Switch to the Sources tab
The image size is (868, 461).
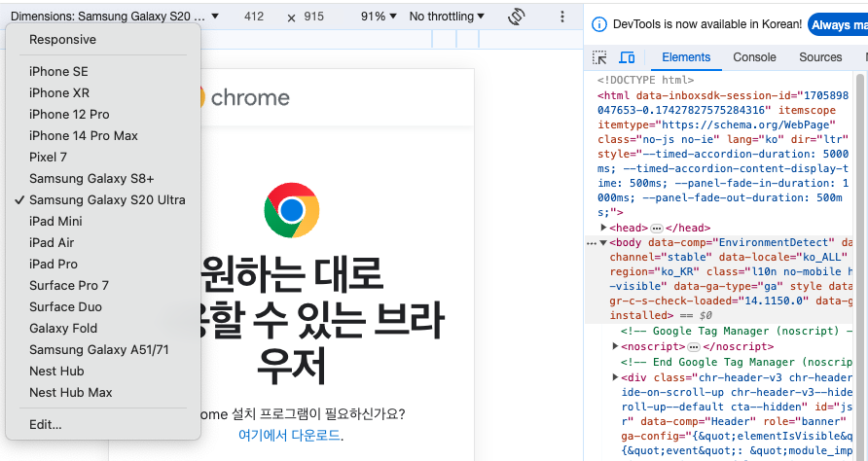[820, 57]
